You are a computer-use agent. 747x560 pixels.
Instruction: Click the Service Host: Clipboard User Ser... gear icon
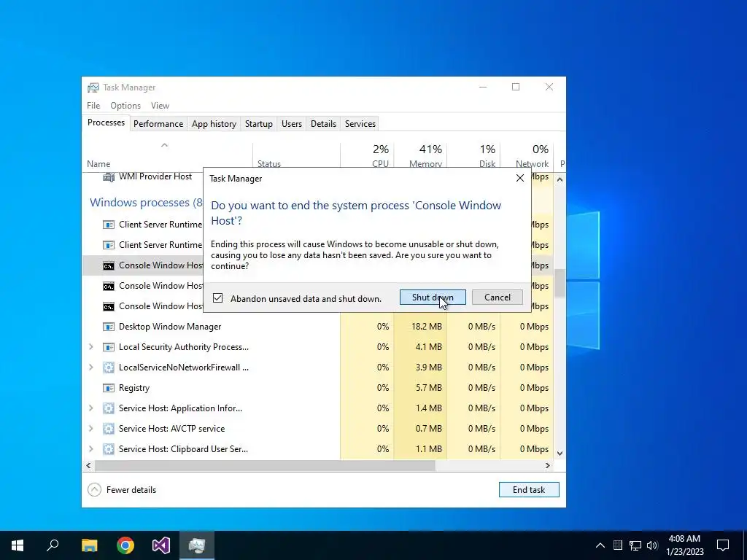click(109, 449)
